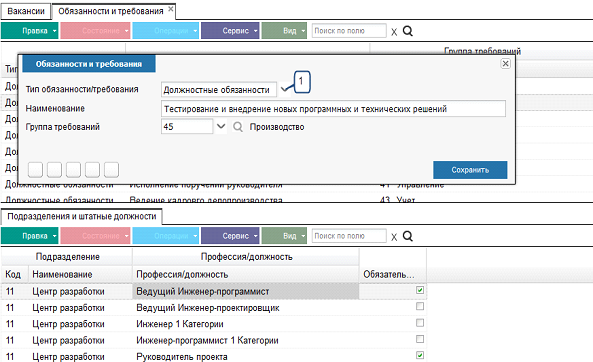The width and height of the screenshot is (593, 362).
Task: Select Подразделения и штатные должности tab
Action: (x=82, y=216)
